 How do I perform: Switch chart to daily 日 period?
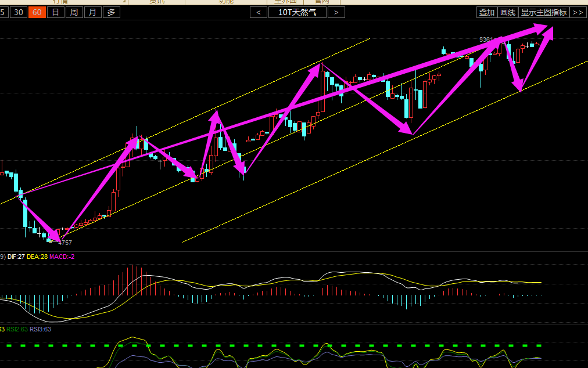click(x=55, y=12)
